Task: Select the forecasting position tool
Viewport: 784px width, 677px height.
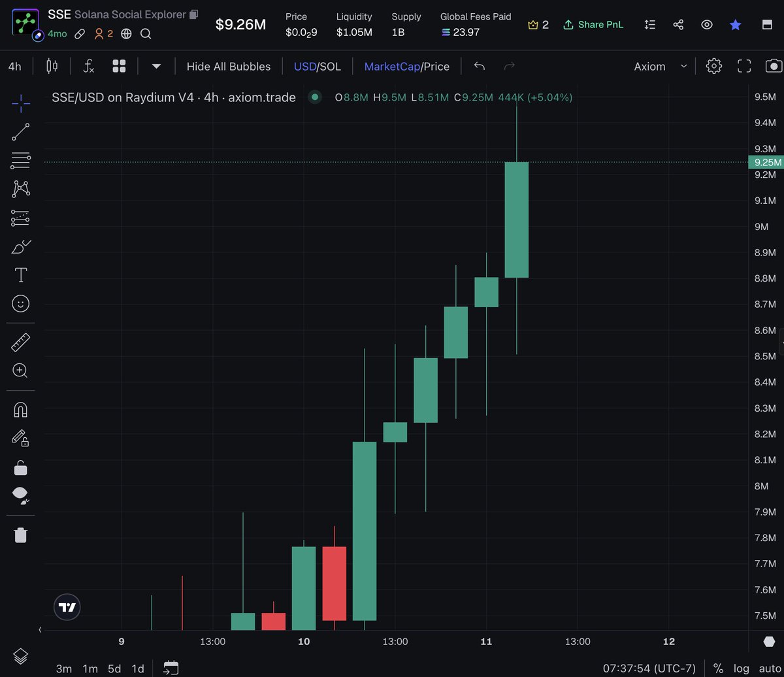Action: pyautogui.click(x=21, y=218)
